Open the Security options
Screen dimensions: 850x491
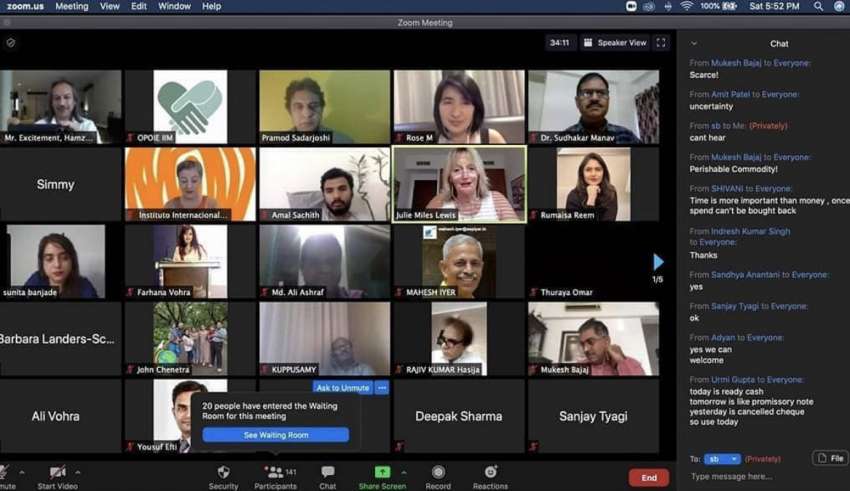pyautogui.click(x=223, y=474)
